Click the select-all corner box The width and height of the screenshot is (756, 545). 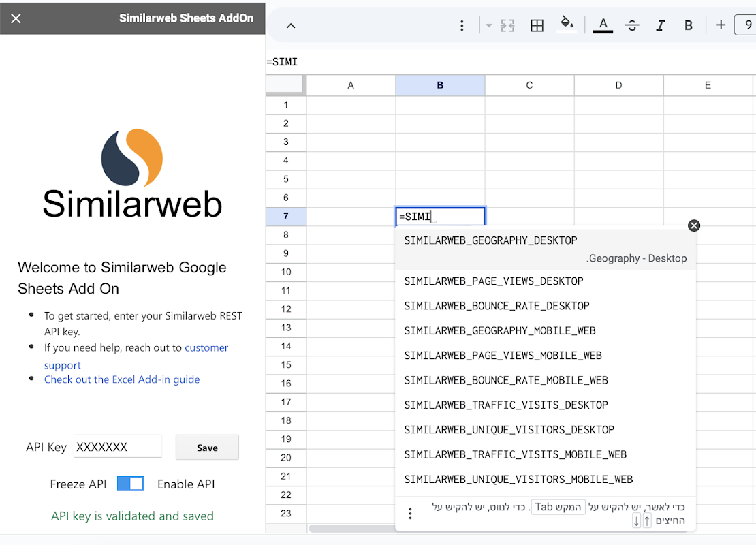(285, 84)
